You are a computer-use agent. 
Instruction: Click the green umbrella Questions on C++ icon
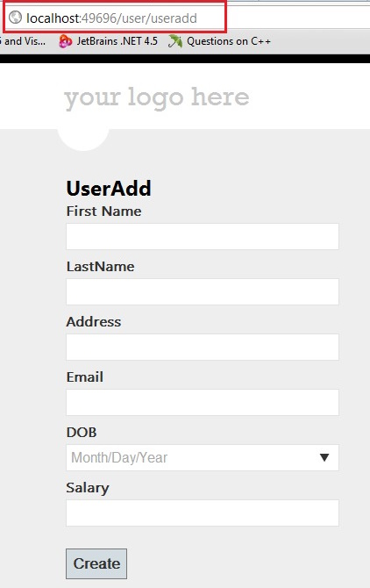(x=174, y=41)
